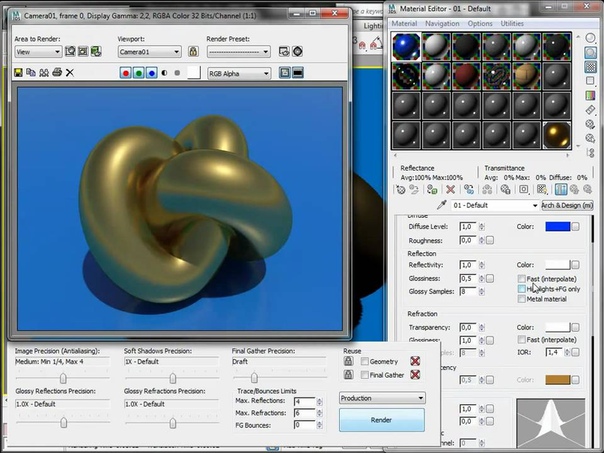
Task: Click the white color swatch in render toolbar
Action: pyautogui.click(x=194, y=72)
